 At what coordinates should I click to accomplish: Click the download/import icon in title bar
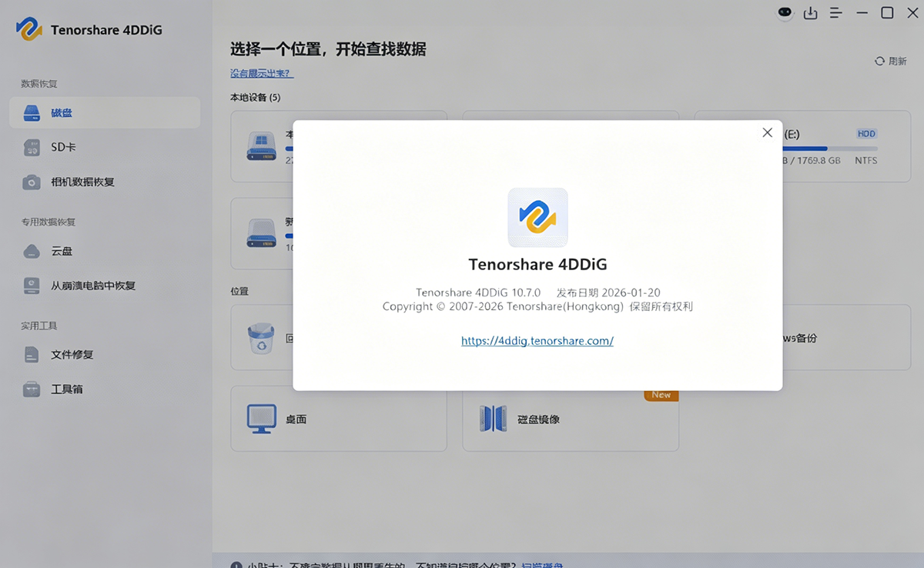point(810,13)
